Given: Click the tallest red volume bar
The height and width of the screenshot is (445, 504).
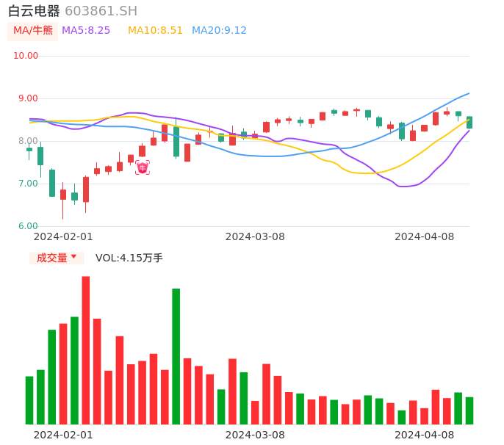Looking at the screenshot, I should (x=86, y=350).
